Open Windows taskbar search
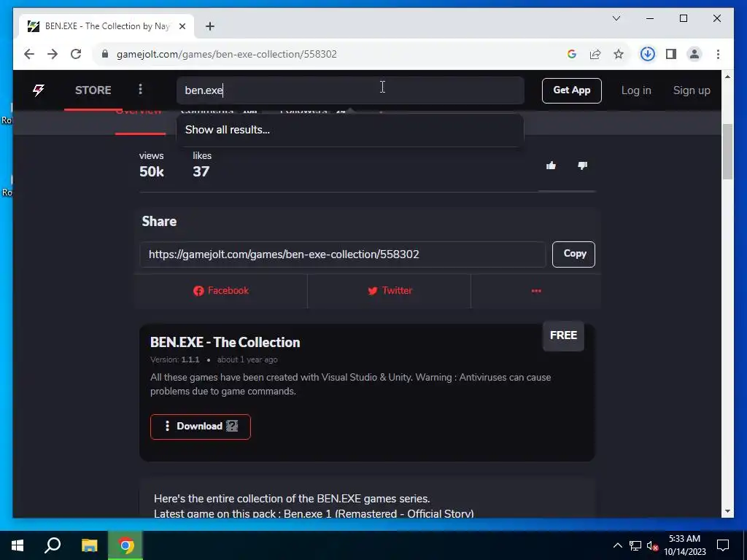Viewport: 747px width, 560px height. click(53, 545)
